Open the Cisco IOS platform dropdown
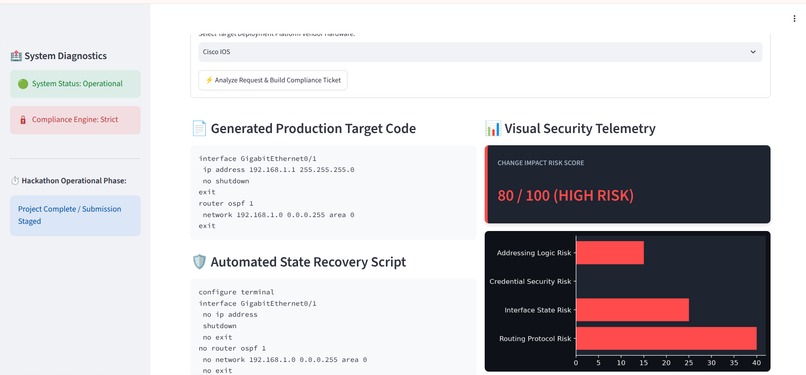 point(480,52)
